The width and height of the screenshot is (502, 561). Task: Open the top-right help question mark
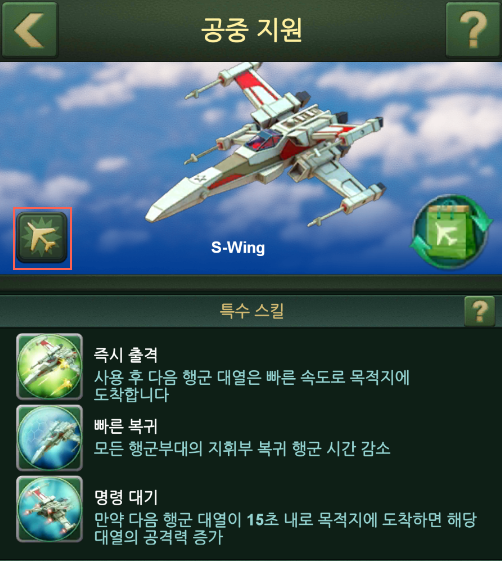(x=473, y=30)
